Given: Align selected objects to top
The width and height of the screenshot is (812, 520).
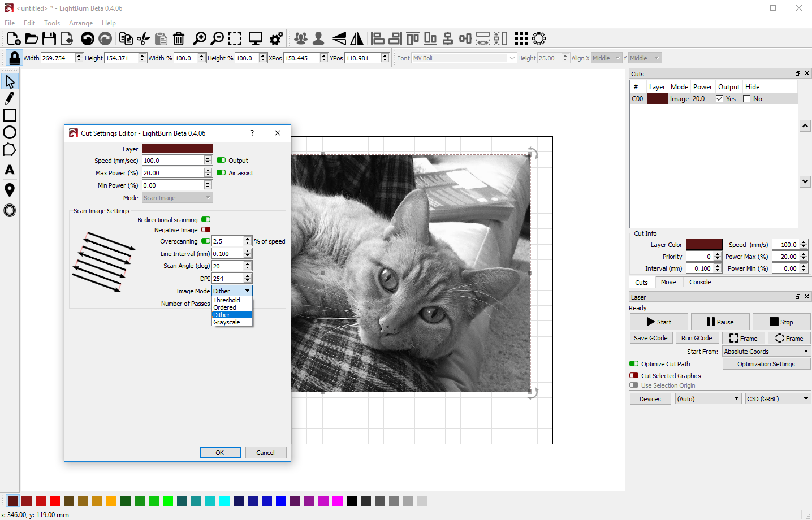Looking at the screenshot, I should tap(412, 38).
